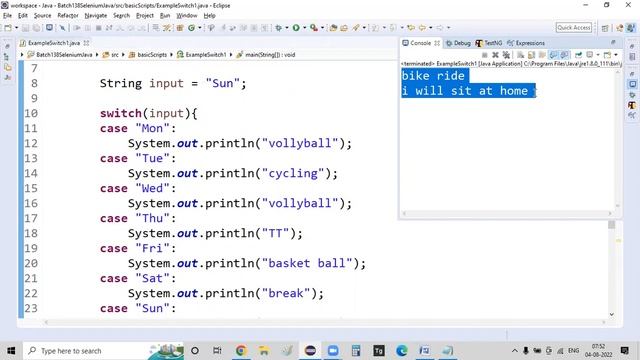Viewport: 640px width, 360px height.
Task: Open the Back navigation history dropdown
Action: tap(431, 28)
